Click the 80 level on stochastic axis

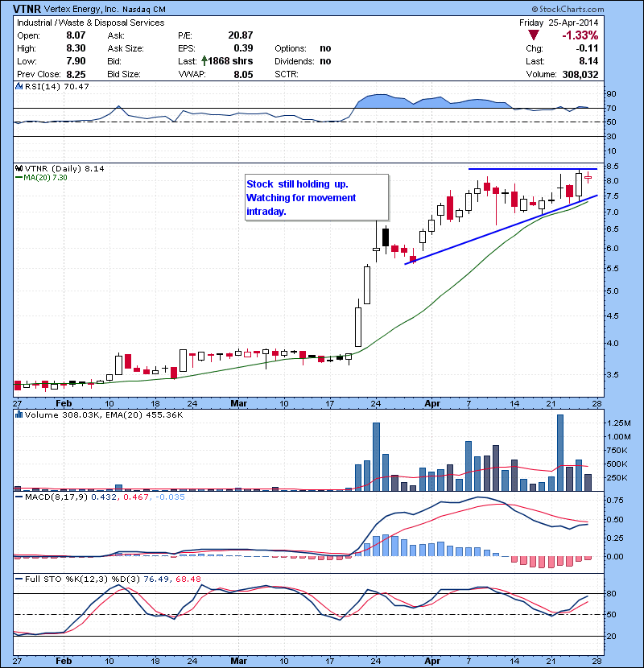point(611,593)
